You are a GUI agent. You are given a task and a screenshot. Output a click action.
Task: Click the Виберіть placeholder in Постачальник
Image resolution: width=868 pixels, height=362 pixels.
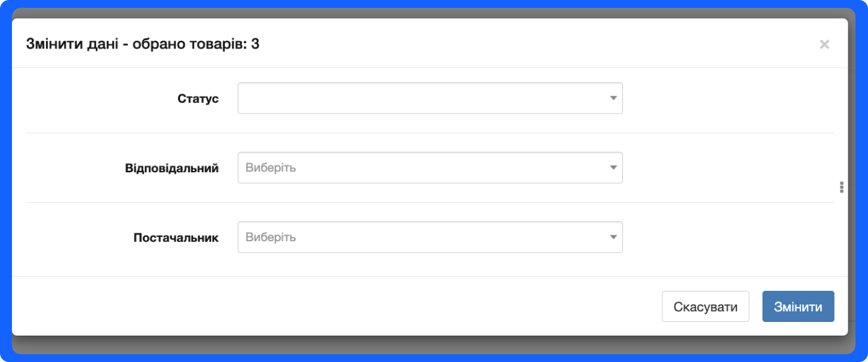click(271, 238)
